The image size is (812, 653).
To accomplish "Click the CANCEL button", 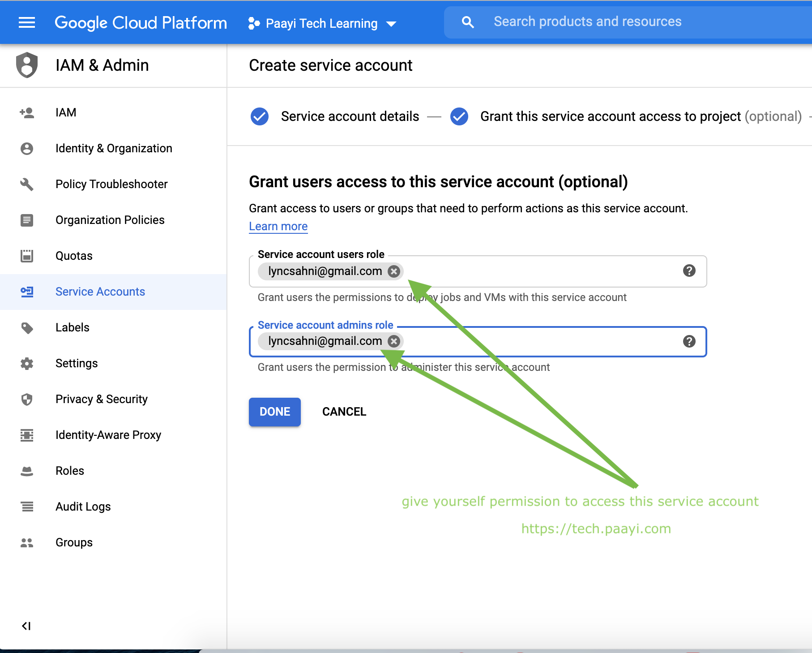I will coord(344,412).
